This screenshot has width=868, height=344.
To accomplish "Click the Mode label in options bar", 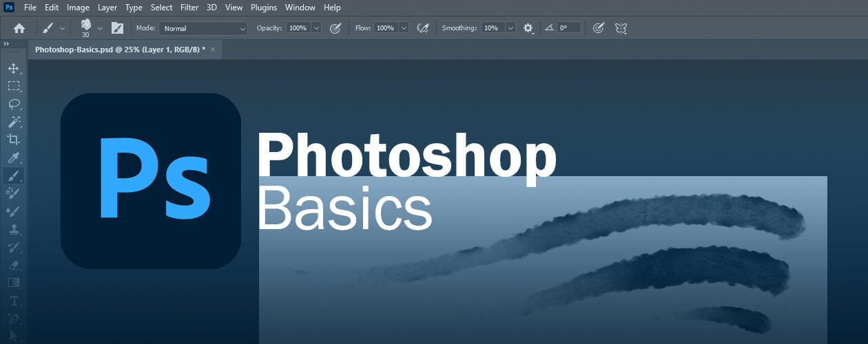I will coord(145,28).
